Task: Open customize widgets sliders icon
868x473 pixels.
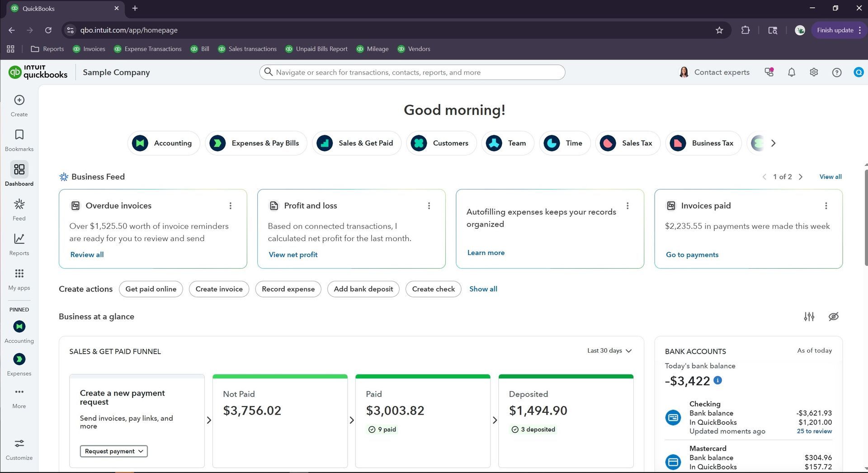Action: [809, 317]
